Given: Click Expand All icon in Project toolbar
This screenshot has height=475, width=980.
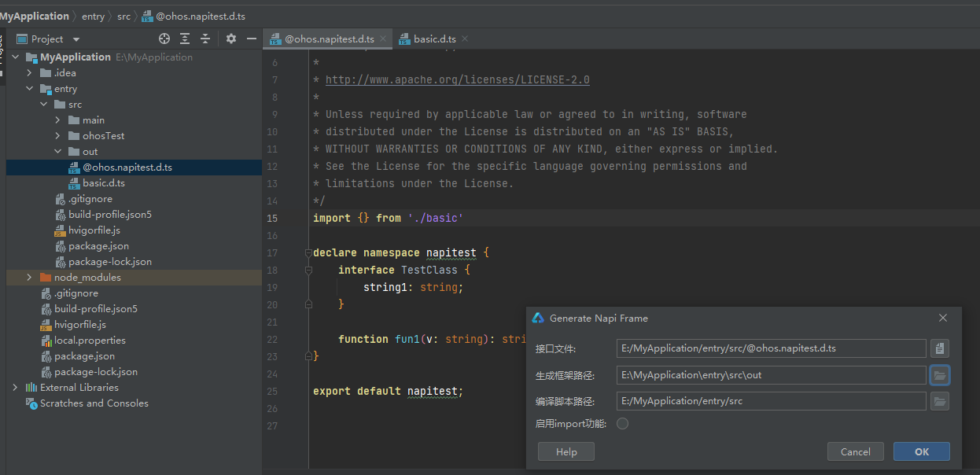Looking at the screenshot, I should point(185,39).
